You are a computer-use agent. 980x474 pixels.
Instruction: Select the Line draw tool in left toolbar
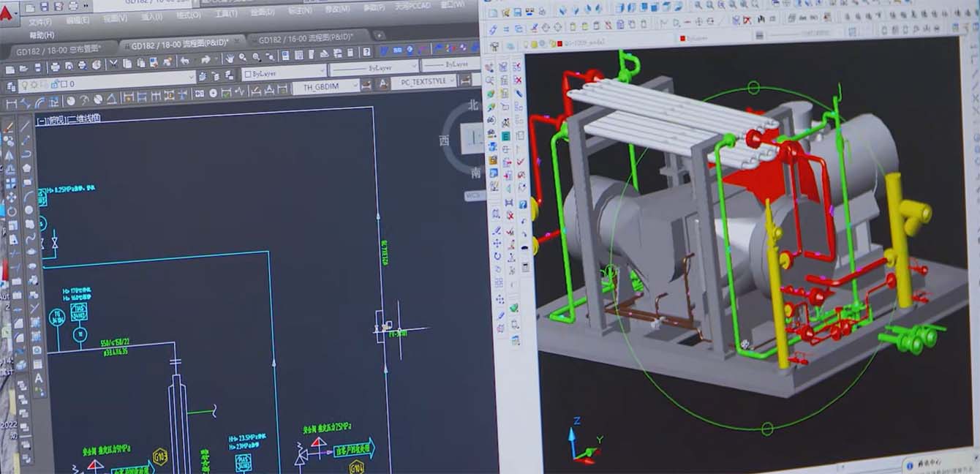click(x=24, y=126)
